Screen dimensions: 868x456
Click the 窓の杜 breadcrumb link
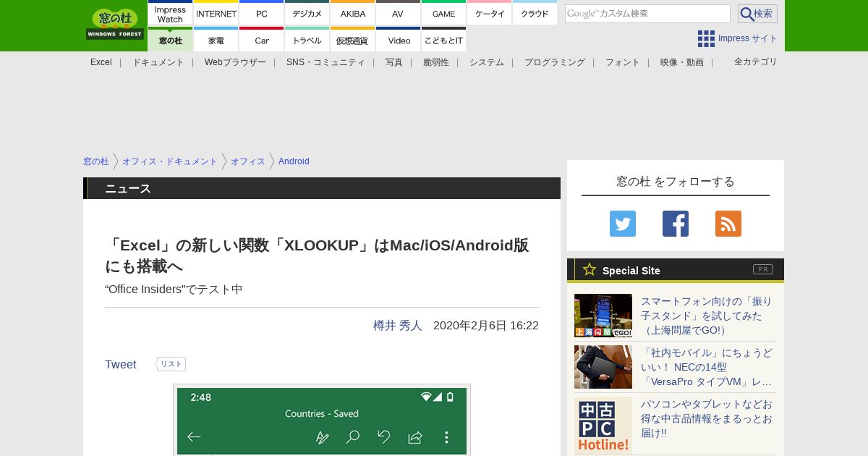click(x=96, y=161)
